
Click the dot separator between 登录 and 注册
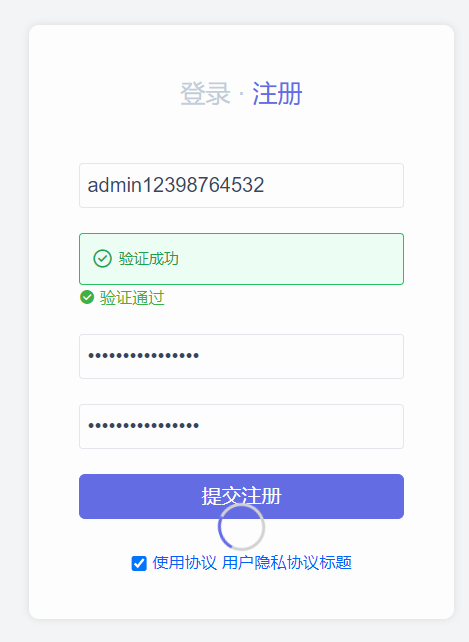point(241,95)
